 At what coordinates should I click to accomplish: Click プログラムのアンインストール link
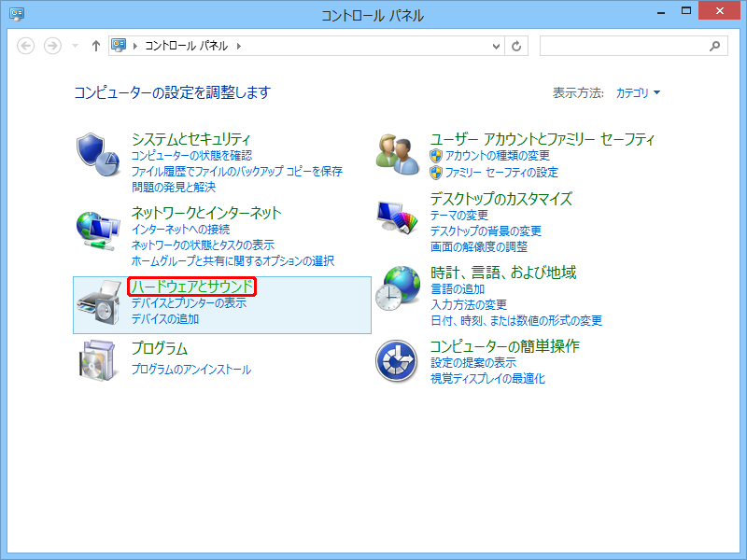[191, 370]
